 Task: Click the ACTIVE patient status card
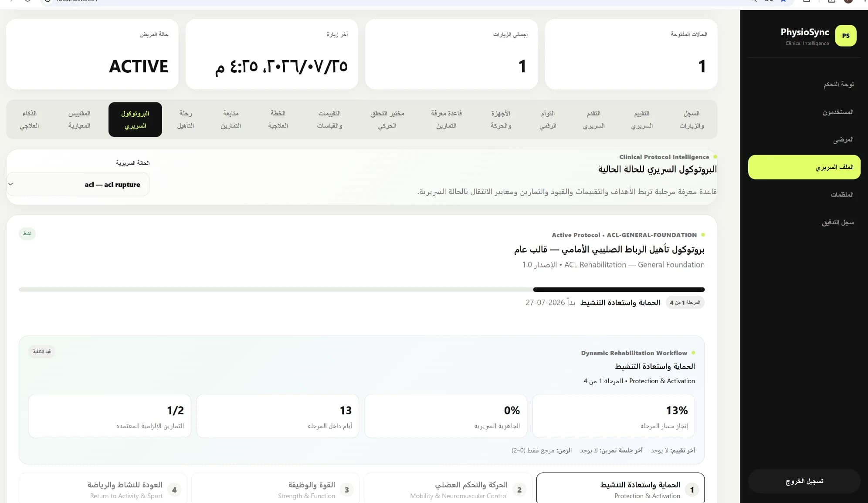[92, 54]
